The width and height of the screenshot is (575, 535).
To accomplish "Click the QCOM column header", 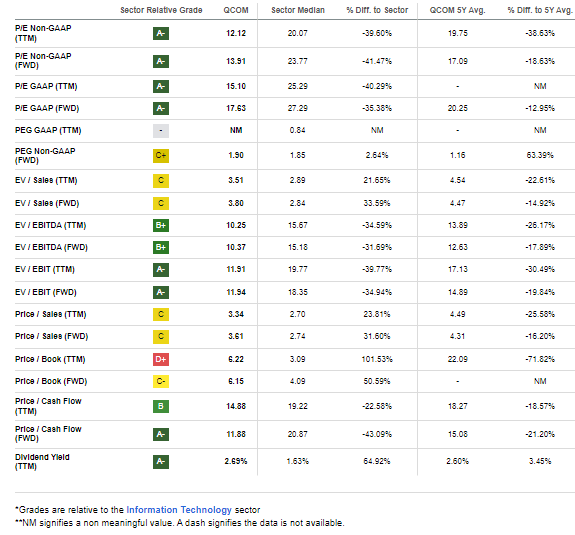I will (x=236, y=10).
